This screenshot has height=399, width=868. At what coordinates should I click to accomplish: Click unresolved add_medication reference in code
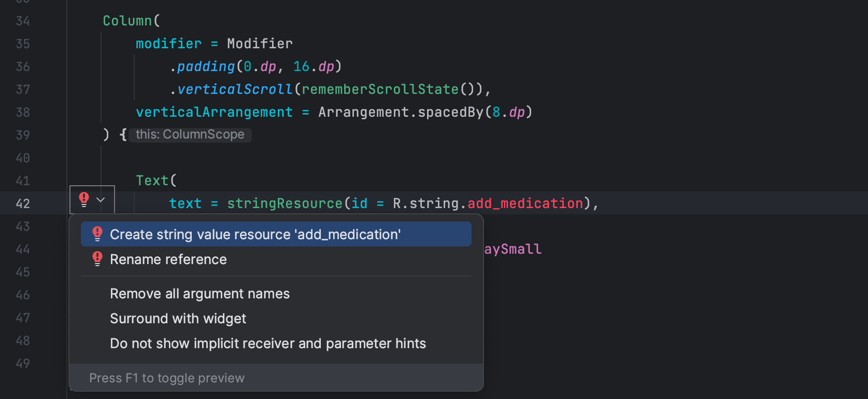525,203
